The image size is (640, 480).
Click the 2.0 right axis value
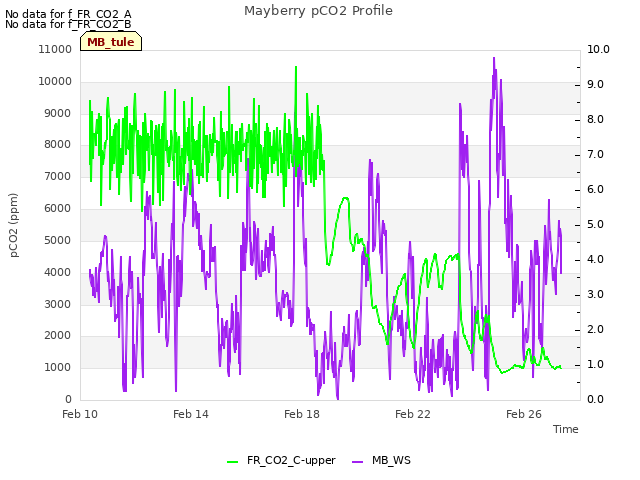coord(596,329)
